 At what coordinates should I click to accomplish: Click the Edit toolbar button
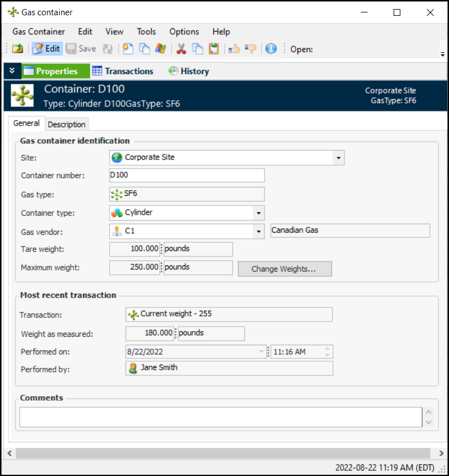coord(46,49)
